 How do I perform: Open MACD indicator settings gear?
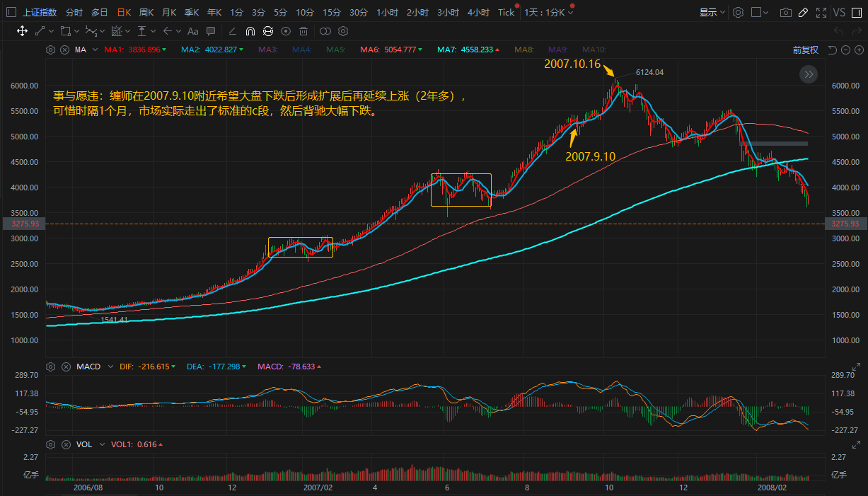[50, 367]
